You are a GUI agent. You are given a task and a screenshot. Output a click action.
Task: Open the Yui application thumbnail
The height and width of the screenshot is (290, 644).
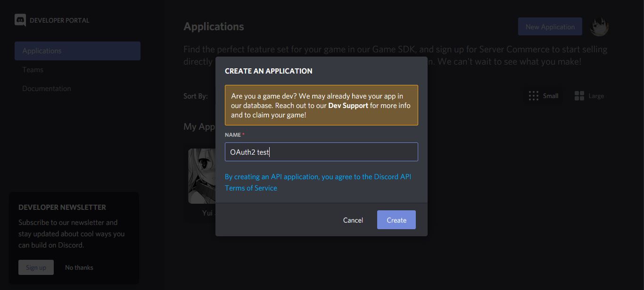pyautogui.click(x=202, y=176)
